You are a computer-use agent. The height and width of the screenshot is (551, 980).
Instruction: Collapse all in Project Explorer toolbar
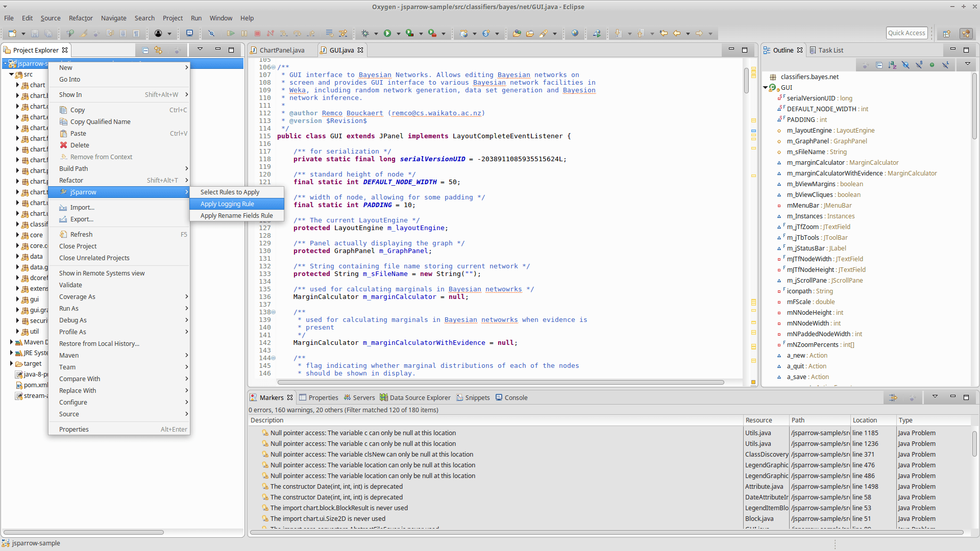[x=145, y=50]
